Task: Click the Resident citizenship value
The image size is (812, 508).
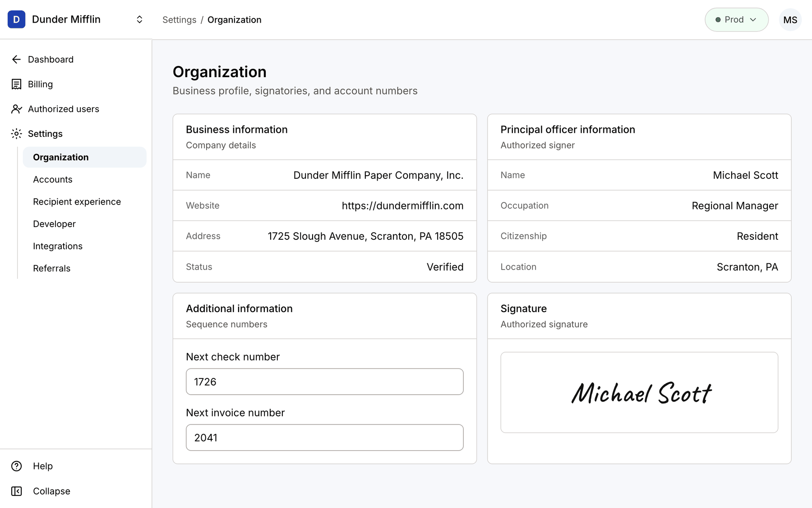Action: point(757,236)
